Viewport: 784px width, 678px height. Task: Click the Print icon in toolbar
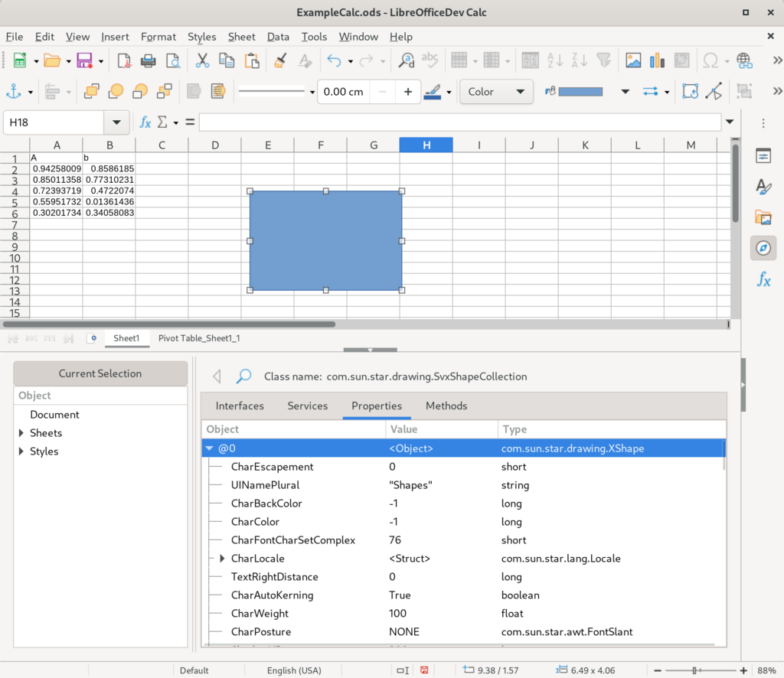149,61
